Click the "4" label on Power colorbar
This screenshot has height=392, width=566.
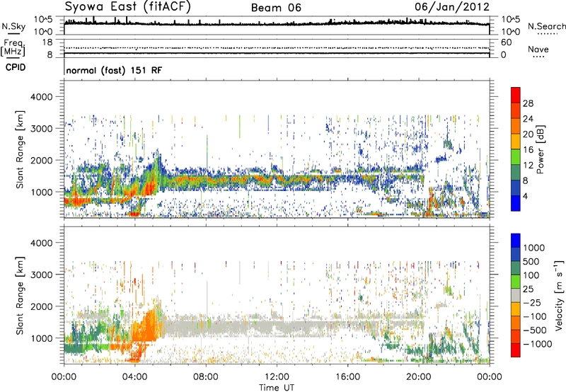coord(525,197)
